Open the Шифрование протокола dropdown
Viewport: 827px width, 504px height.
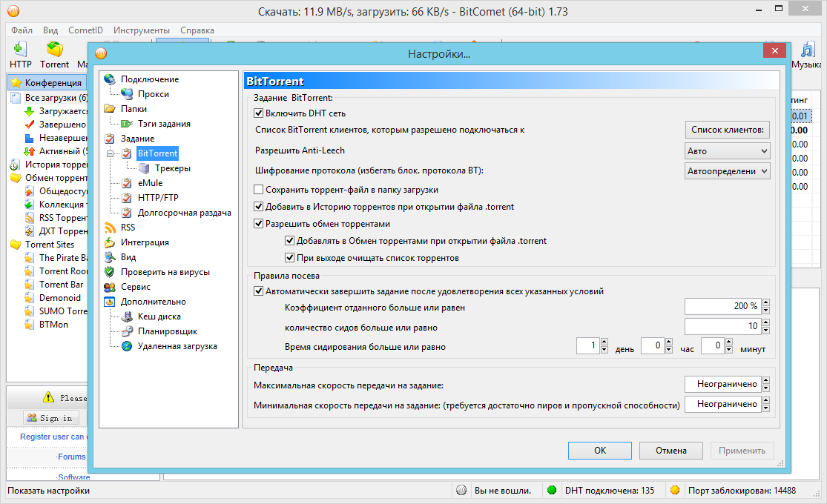728,171
